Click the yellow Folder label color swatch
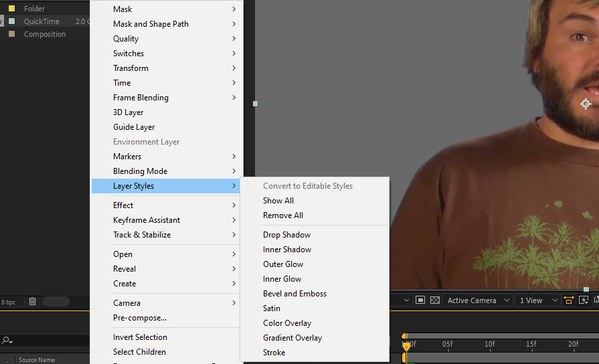 pos(11,9)
